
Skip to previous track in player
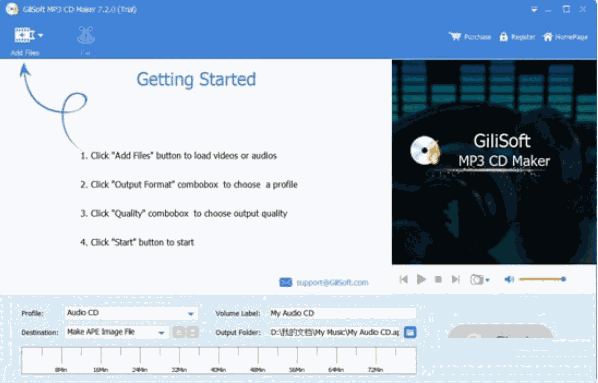coord(403,280)
